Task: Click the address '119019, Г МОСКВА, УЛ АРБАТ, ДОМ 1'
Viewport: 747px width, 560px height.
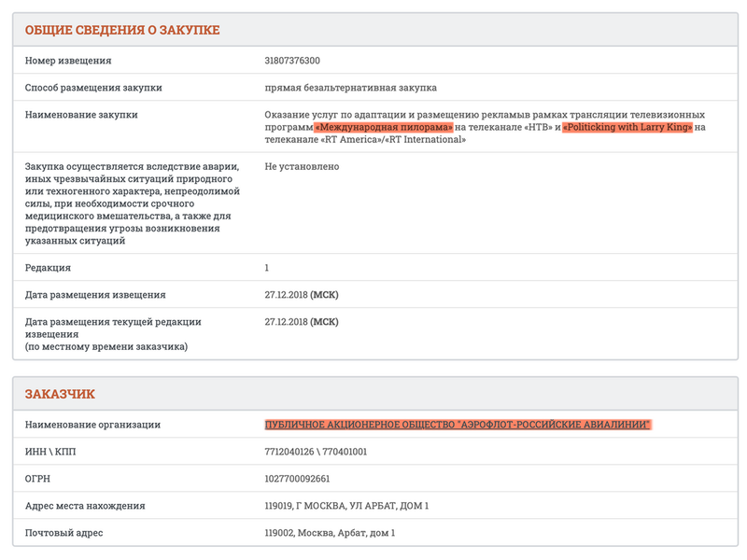Action: [x=346, y=506]
